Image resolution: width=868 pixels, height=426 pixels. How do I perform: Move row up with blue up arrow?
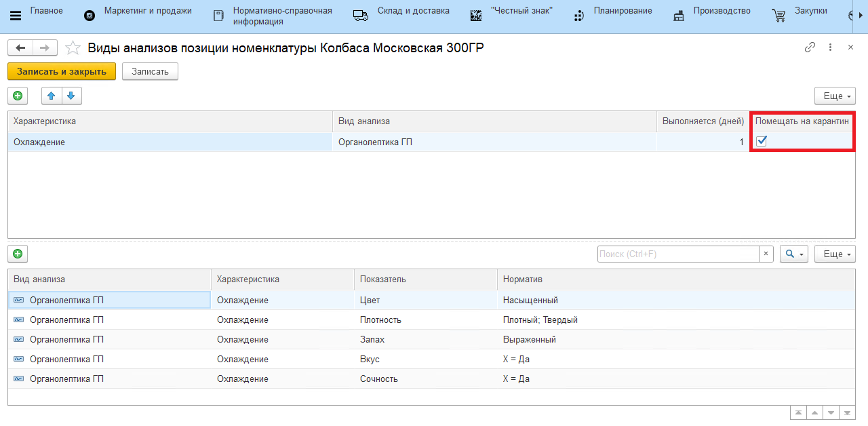point(52,96)
